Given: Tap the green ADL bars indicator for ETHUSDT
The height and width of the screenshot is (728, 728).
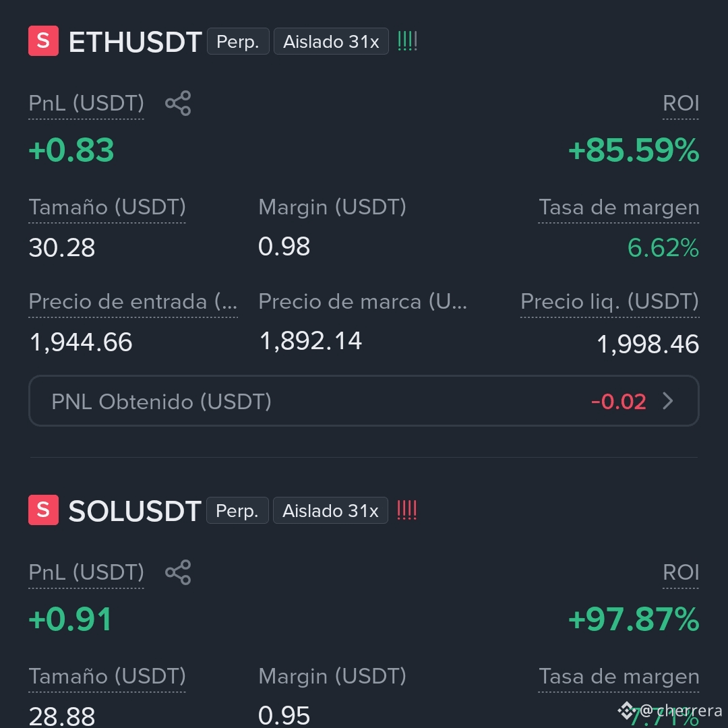Looking at the screenshot, I should point(407,41).
